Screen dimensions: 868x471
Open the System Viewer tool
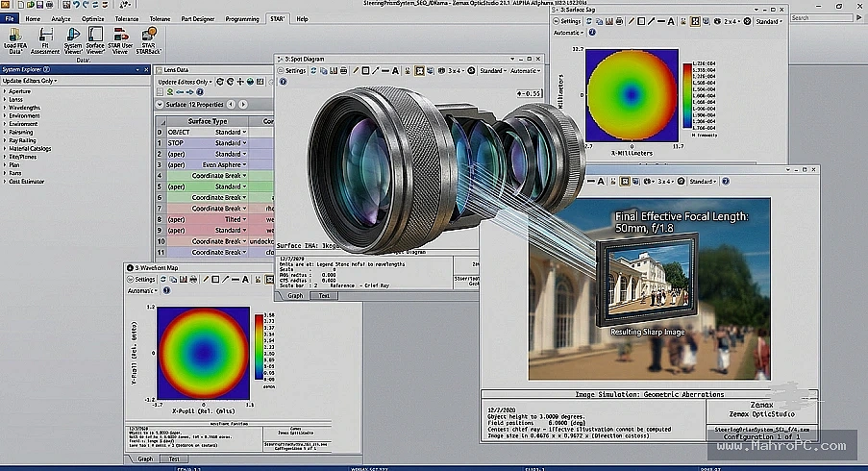coord(72,41)
